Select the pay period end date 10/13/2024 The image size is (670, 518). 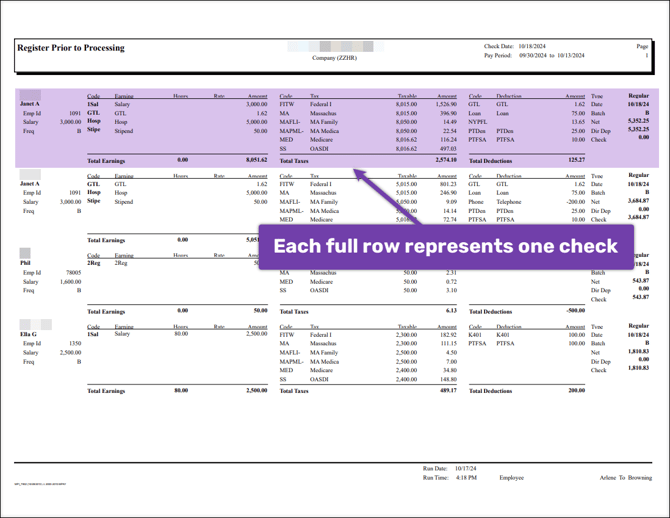click(571, 56)
